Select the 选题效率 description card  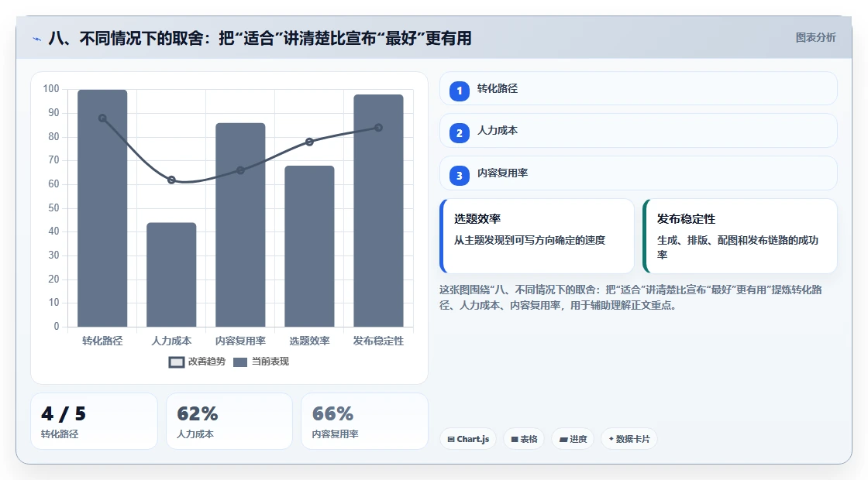click(x=537, y=236)
